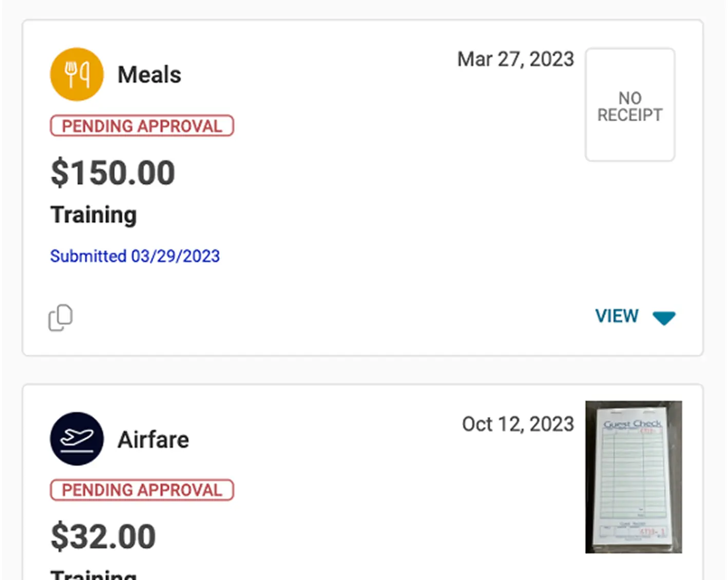Click the Training label under Meals
This screenshot has height=580, width=728.
pos(93,215)
